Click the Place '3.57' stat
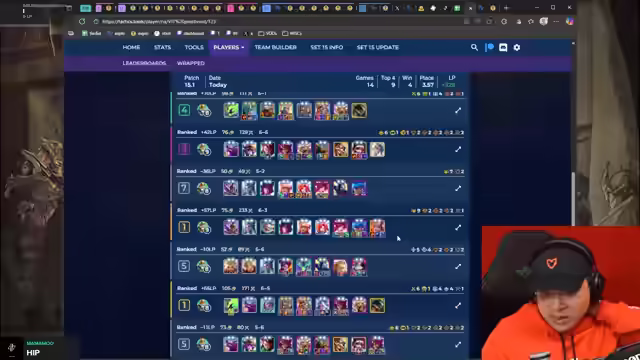 [427, 85]
